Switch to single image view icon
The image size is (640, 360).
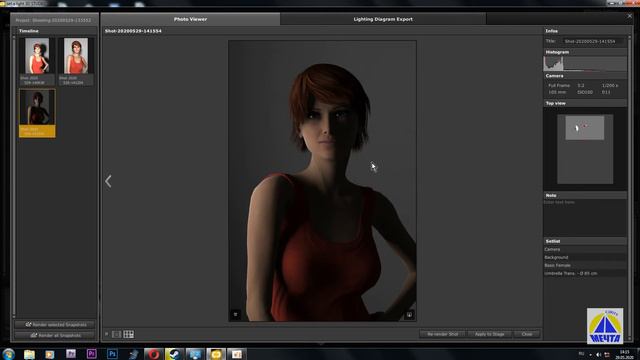(116, 334)
